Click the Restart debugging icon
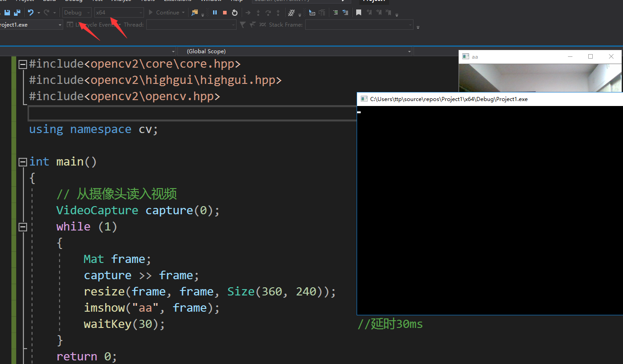This screenshot has width=623, height=364. pyautogui.click(x=234, y=13)
